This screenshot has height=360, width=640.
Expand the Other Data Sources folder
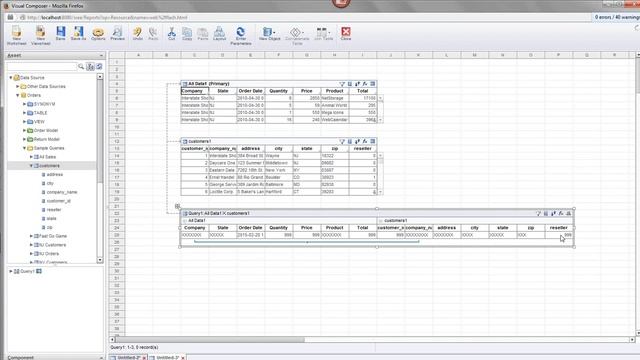pyautogui.click(x=18, y=87)
